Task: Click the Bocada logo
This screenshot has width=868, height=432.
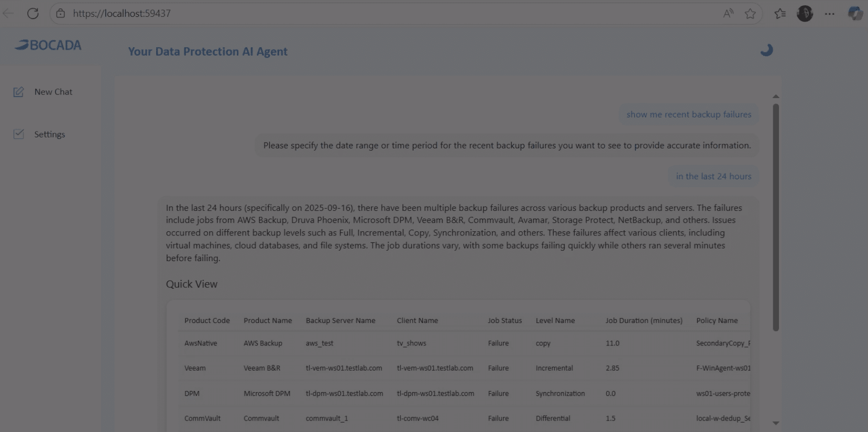Action: 48,46
